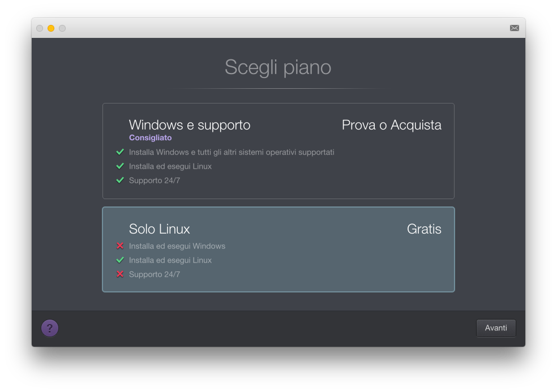Click the Windows e supporto title text
This screenshot has width=557, height=392.
(x=190, y=125)
